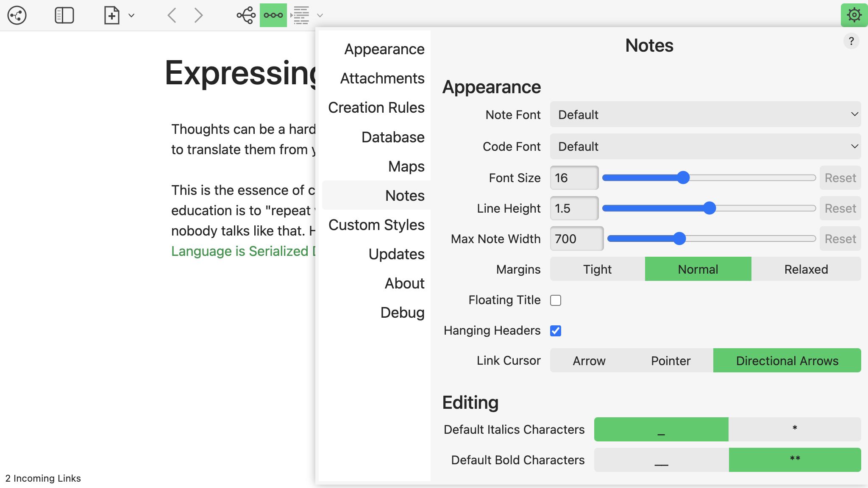Open the Note Font dropdown
This screenshot has width=868, height=488.
click(705, 114)
